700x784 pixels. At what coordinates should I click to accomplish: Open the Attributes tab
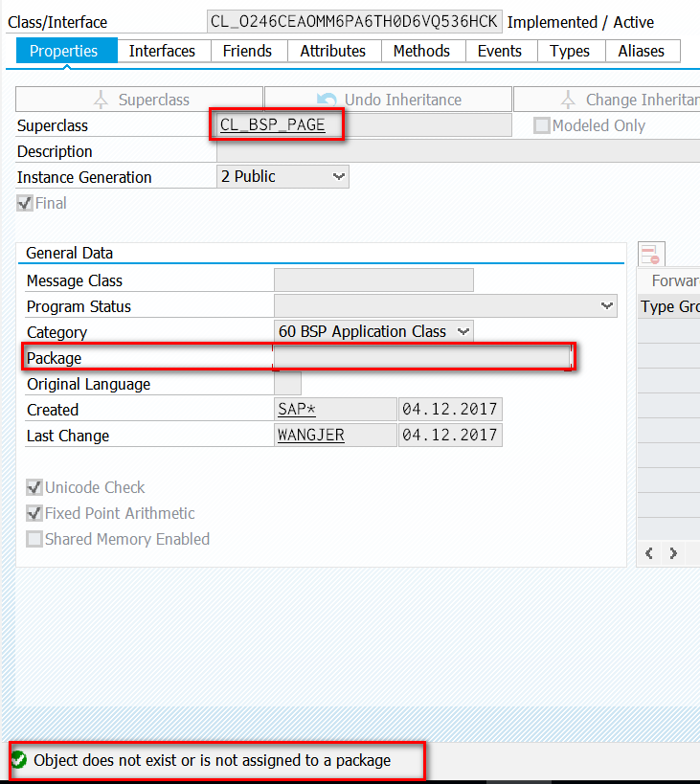tap(333, 51)
